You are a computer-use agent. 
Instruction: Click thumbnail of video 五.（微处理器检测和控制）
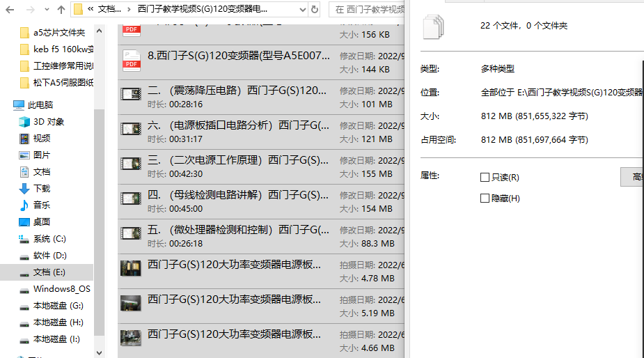pyautogui.click(x=131, y=233)
